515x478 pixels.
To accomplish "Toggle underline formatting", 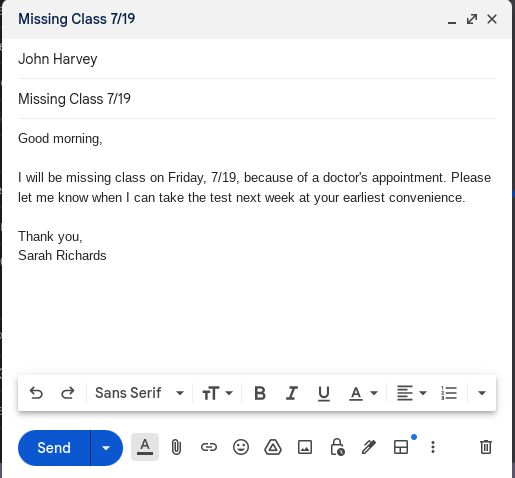I will pyautogui.click(x=323, y=393).
